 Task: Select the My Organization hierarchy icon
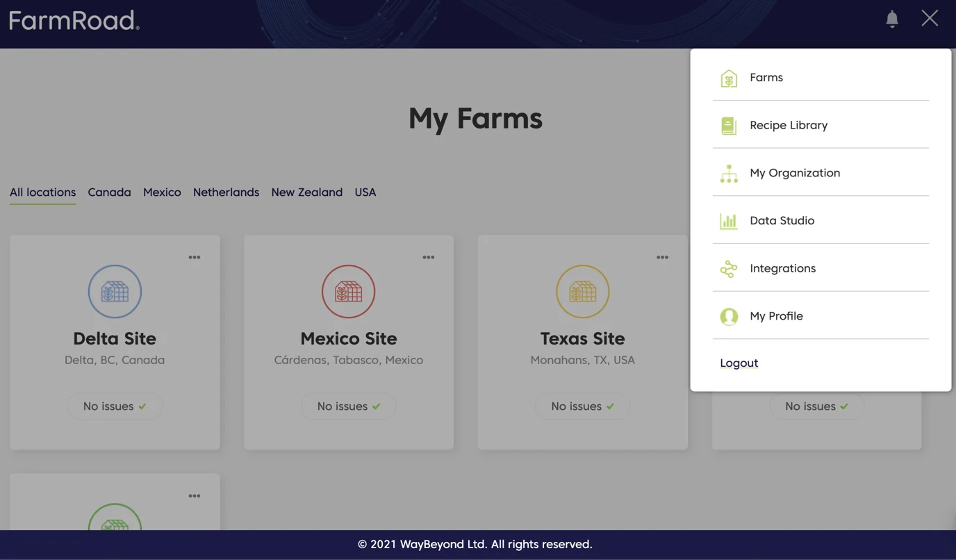click(x=729, y=173)
